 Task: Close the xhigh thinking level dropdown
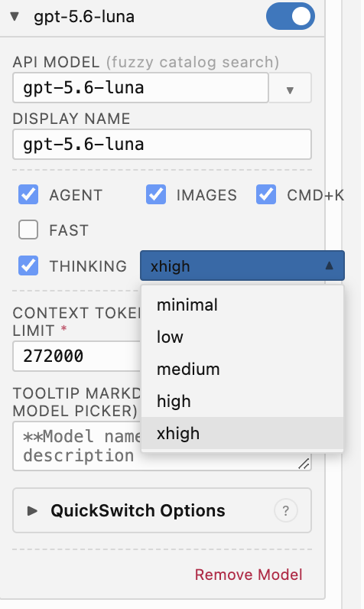pos(242,265)
